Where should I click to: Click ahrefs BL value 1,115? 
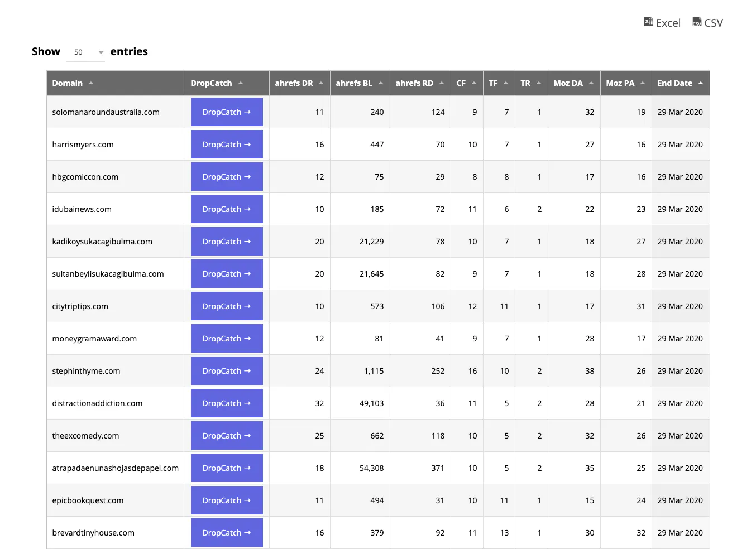374,371
